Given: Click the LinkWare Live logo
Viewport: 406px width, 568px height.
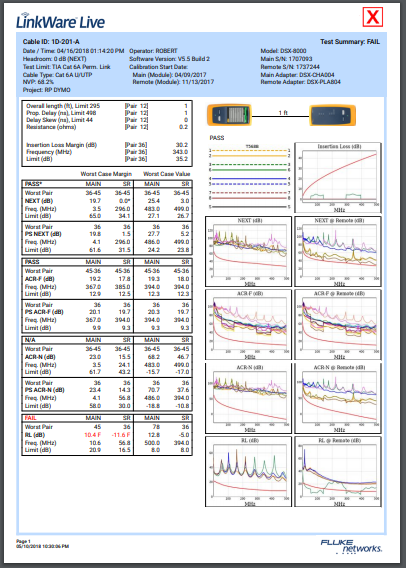Looking at the screenshot, I should (60, 21).
